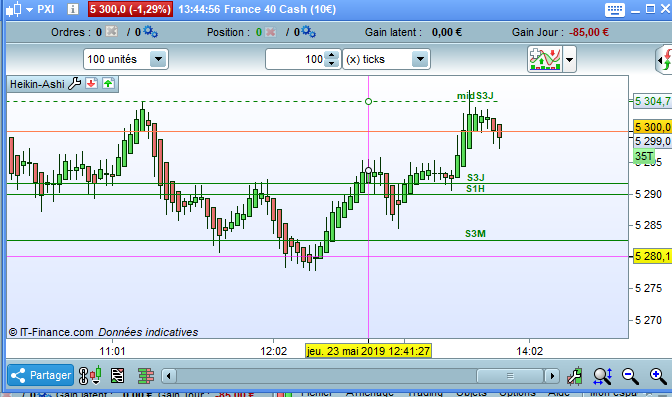Click the IT-Finance.com copyright text
This screenshot has height=397, width=672.
click(x=51, y=332)
